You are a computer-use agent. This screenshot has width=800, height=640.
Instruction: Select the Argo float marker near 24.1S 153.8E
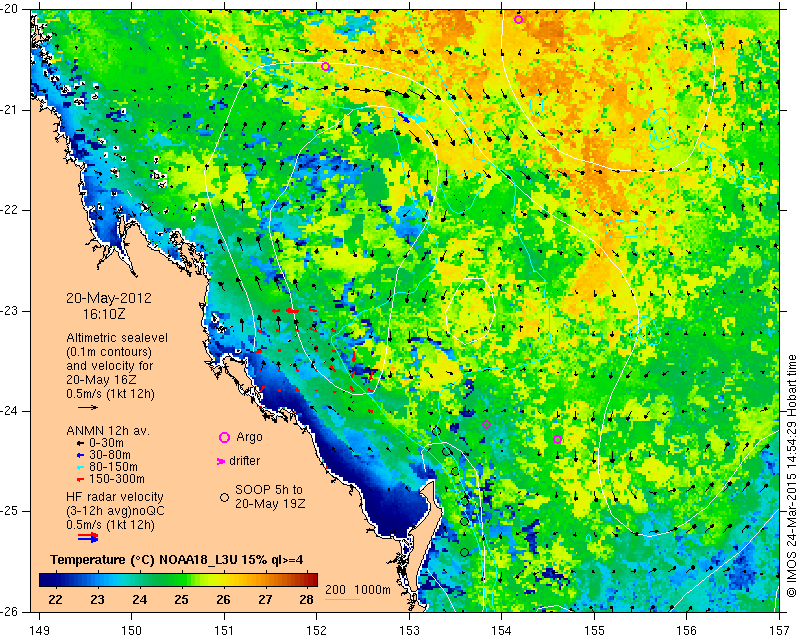[x=487, y=425]
